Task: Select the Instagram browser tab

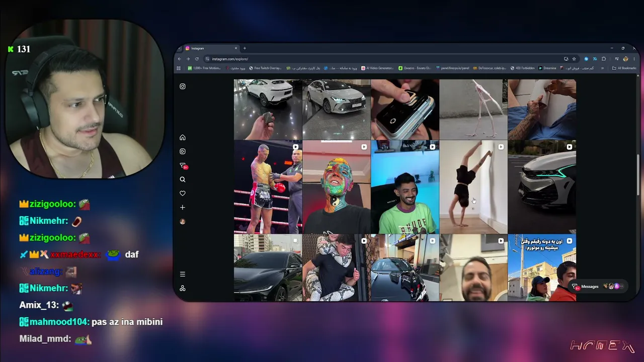Action: pyautogui.click(x=211, y=48)
